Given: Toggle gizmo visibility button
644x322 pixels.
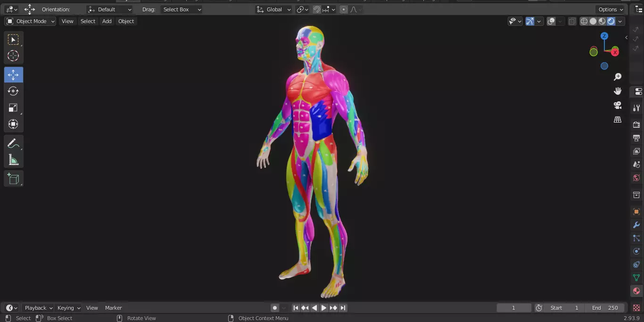Looking at the screenshot, I should [x=530, y=21].
